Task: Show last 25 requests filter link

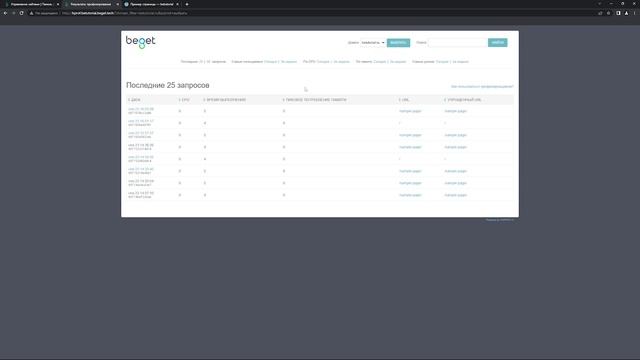Action: point(201,62)
